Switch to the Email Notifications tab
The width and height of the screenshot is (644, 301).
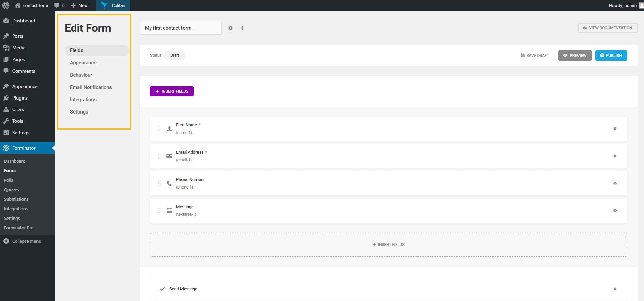[91, 87]
